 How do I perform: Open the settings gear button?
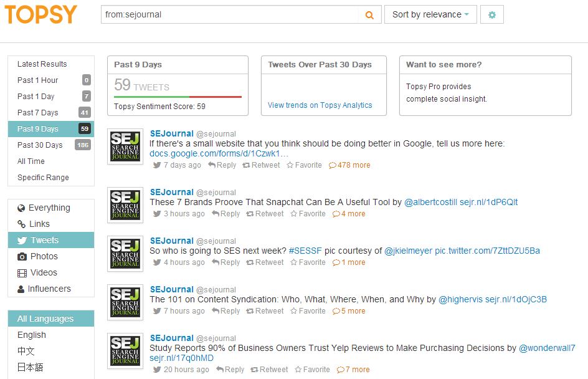[491, 14]
